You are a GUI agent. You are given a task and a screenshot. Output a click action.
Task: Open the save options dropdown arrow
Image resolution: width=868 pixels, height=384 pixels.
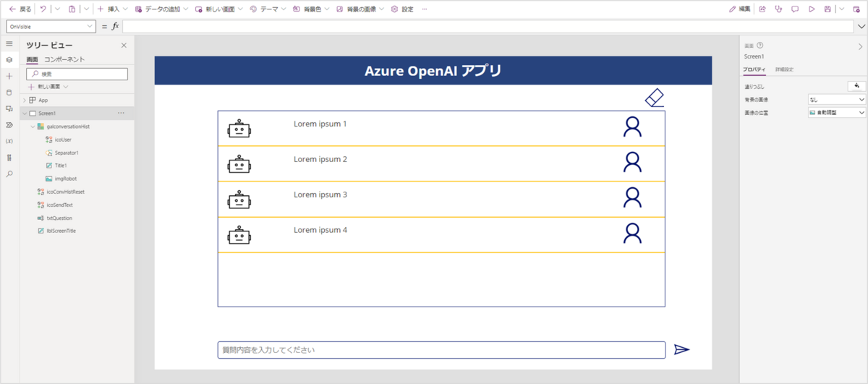[x=842, y=9]
